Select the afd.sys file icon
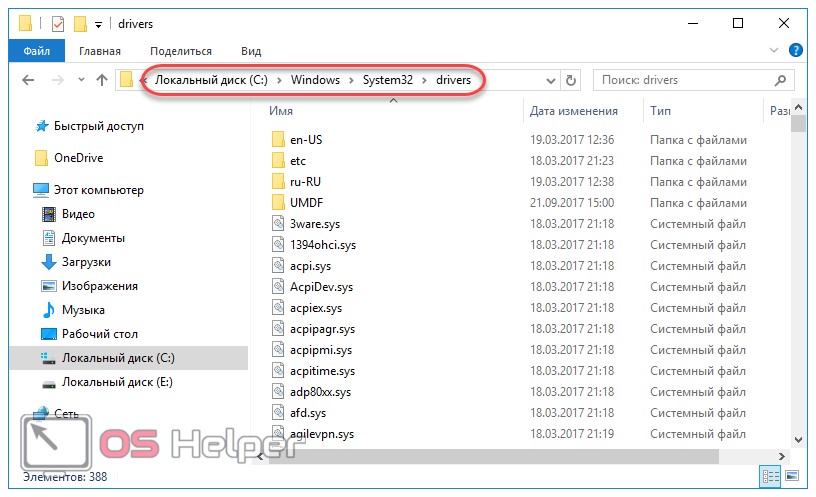Viewport: 816px width, 497px height. pyautogui.click(x=278, y=412)
